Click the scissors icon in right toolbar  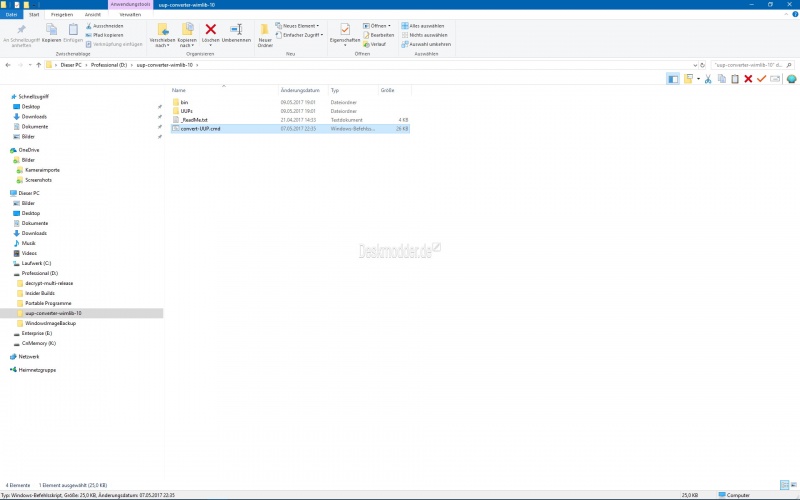[x=708, y=79]
